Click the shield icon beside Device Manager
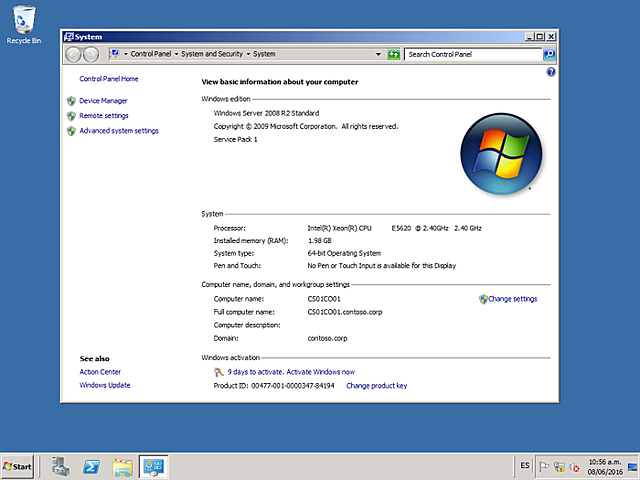This screenshot has height=480, width=640. (71, 101)
